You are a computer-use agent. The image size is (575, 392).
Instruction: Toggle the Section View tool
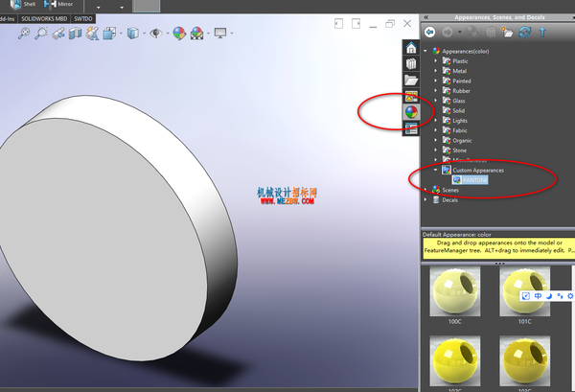[75, 34]
